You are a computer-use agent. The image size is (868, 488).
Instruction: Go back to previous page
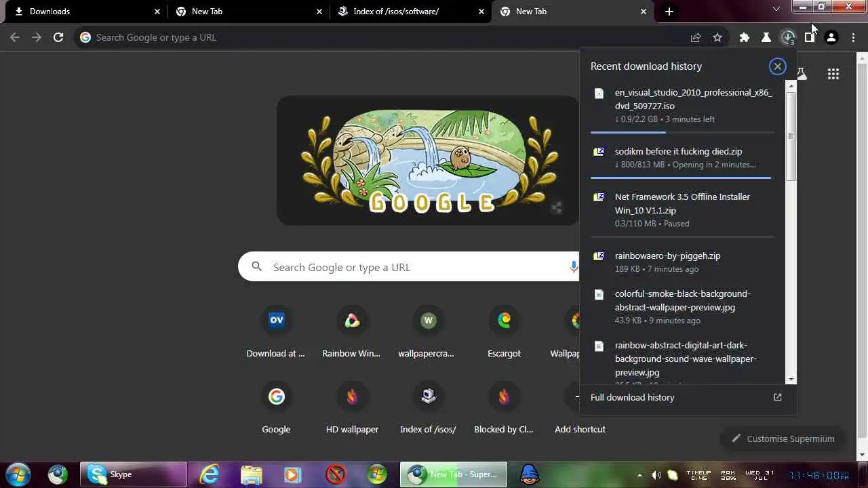(x=15, y=37)
